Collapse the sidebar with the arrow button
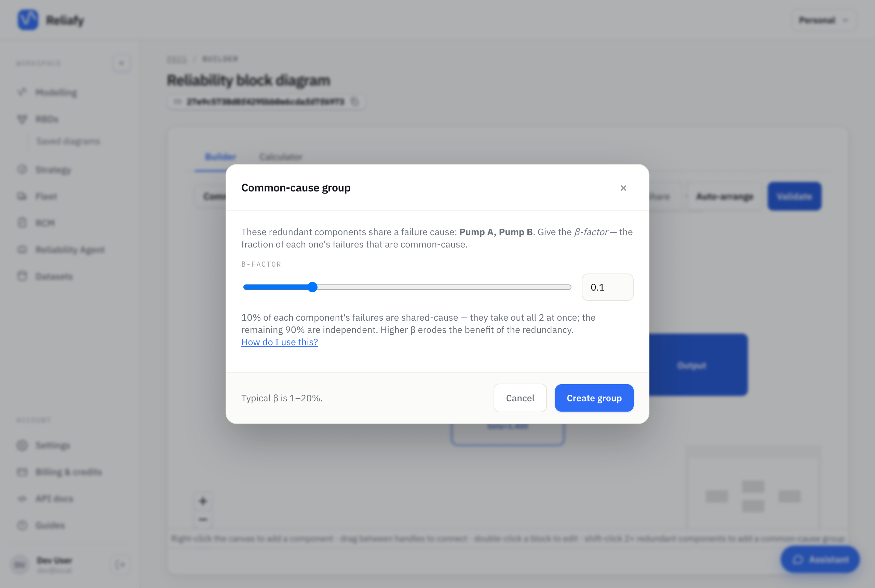 (x=121, y=63)
